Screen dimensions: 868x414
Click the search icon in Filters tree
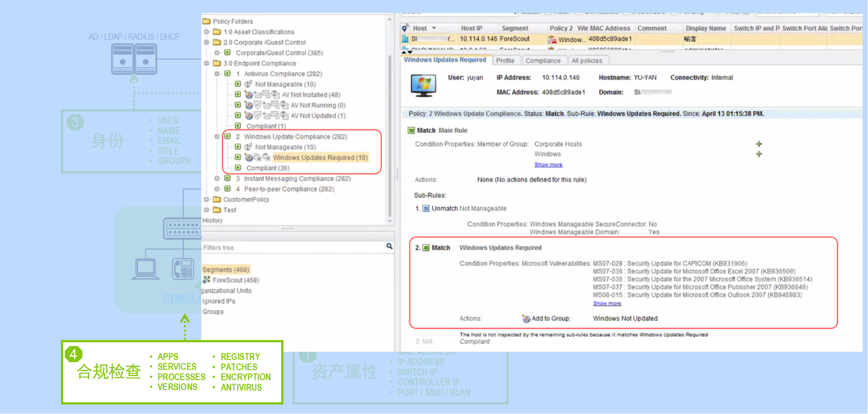click(389, 246)
